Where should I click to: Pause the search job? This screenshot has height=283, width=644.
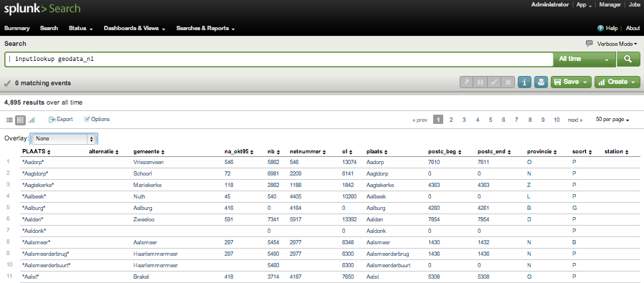tap(480, 82)
